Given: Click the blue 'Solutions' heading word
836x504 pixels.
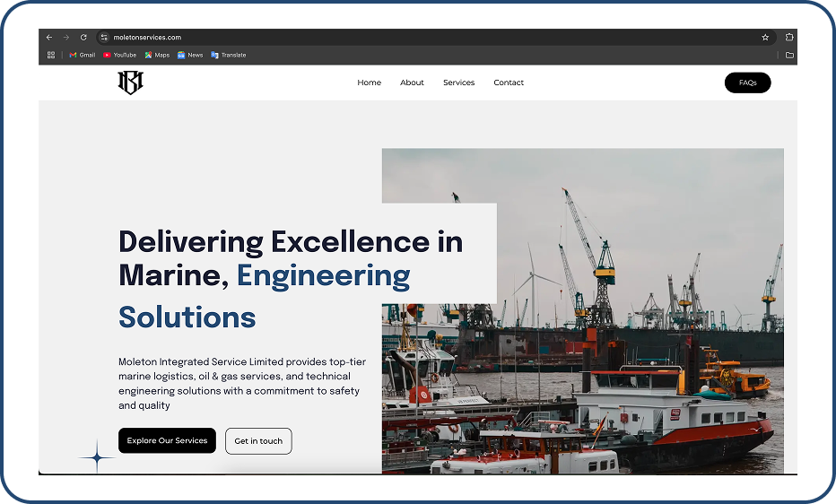Looking at the screenshot, I should click(187, 317).
